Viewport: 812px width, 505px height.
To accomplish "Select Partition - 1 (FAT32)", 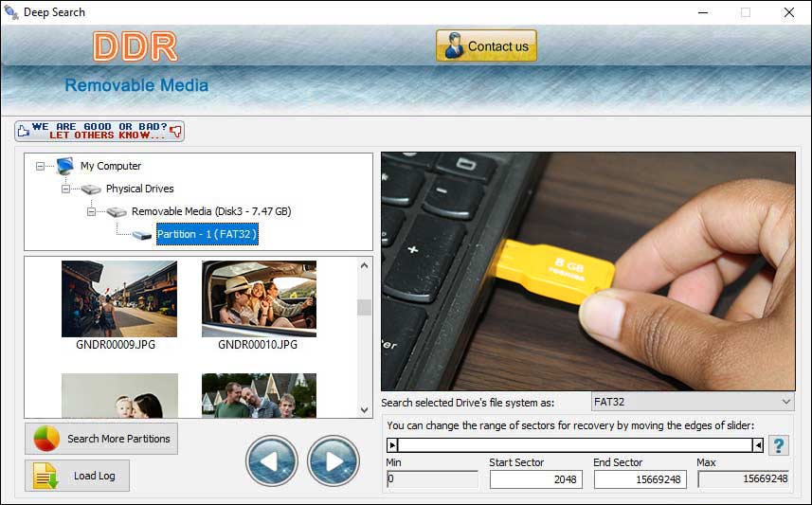I will (x=207, y=234).
